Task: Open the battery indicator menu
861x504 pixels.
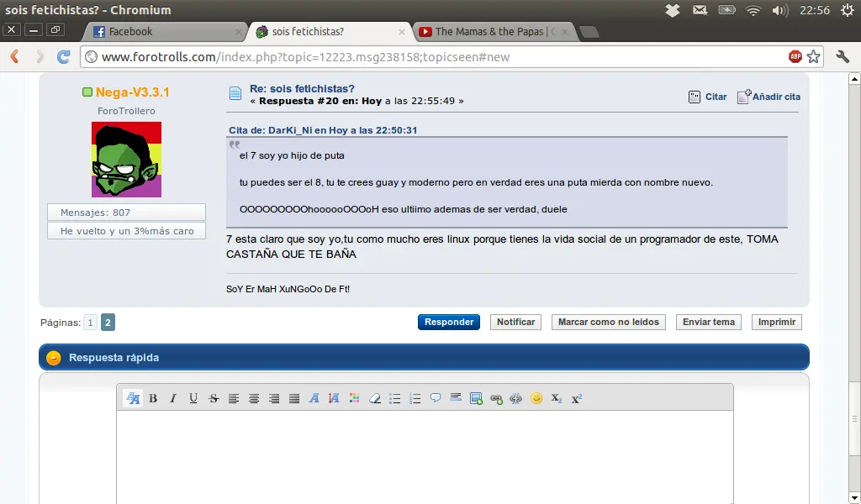Action: coord(726,10)
